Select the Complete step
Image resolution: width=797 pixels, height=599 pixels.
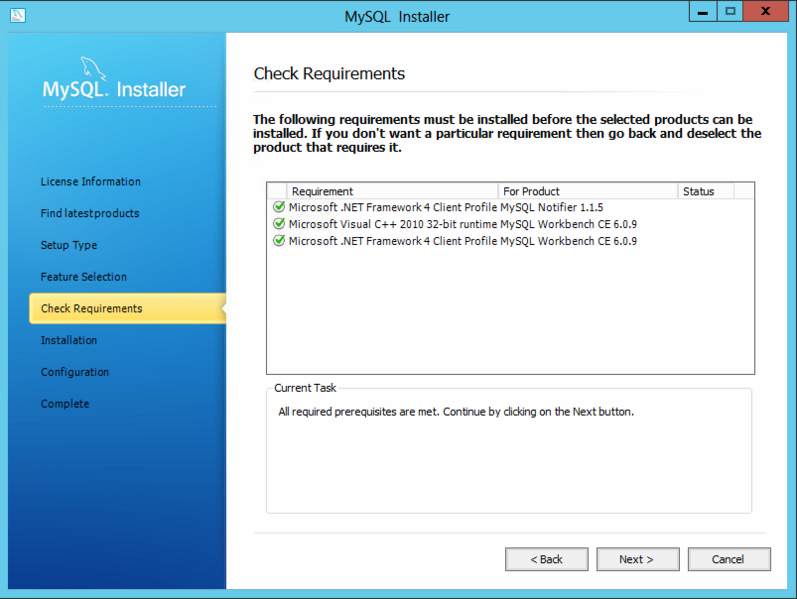[65, 404]
